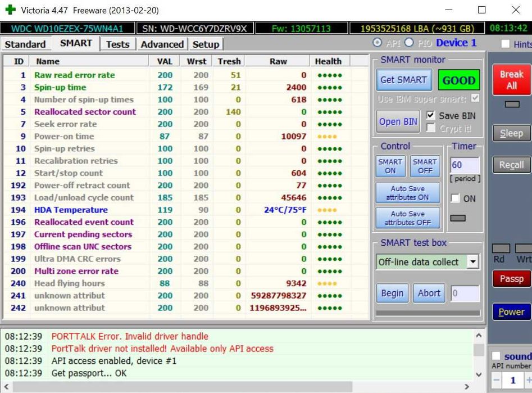Uncheck the Save BIN checkbox
The width and height of the screenshot is (532, 393).
pos(430,115)
